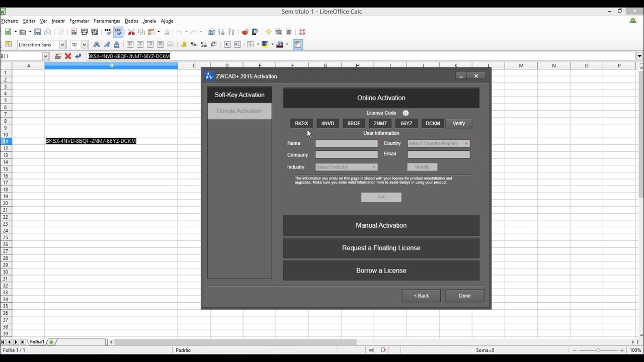Open the Function Wizard icon
Screen dimensions: 644x362
(58, 56)
